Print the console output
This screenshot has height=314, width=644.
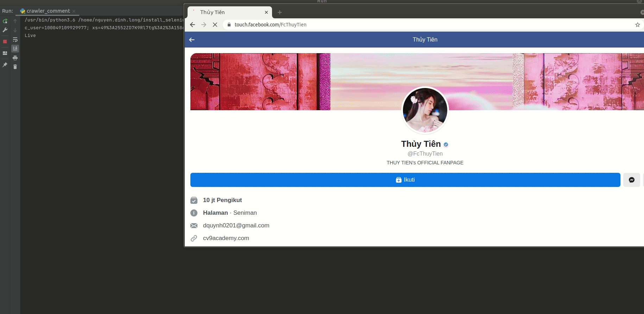point(15,58)
